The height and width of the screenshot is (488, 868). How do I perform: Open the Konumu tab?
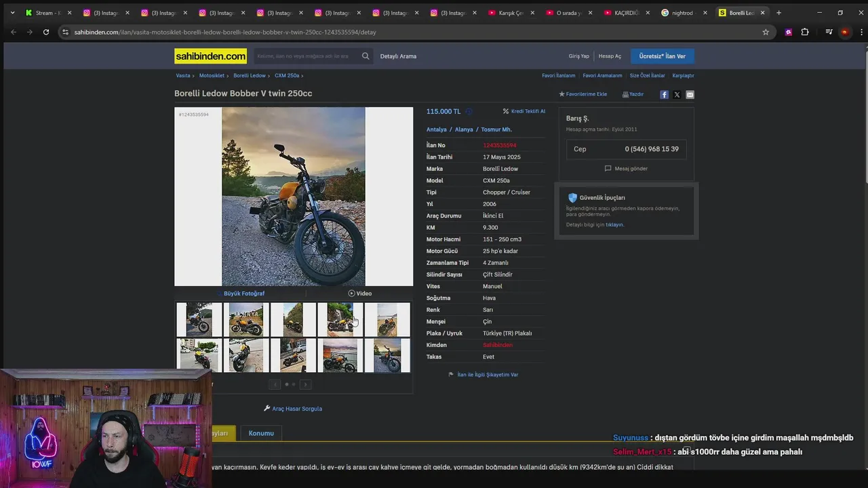261,433
